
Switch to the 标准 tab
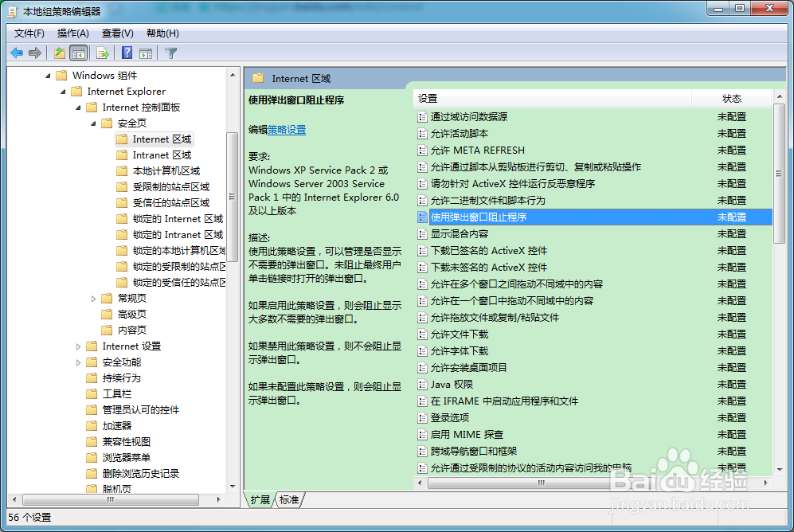(x=289, y=500)
